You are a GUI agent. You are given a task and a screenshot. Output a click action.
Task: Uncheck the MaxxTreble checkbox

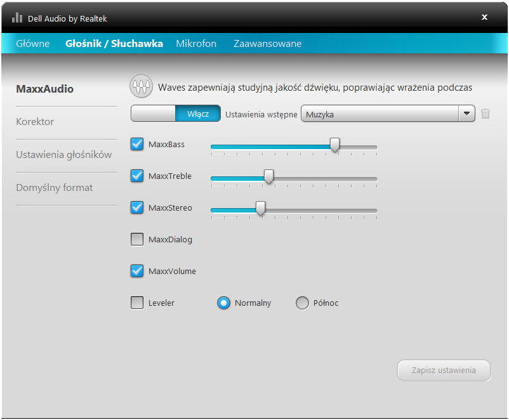(x=137, y=176)
